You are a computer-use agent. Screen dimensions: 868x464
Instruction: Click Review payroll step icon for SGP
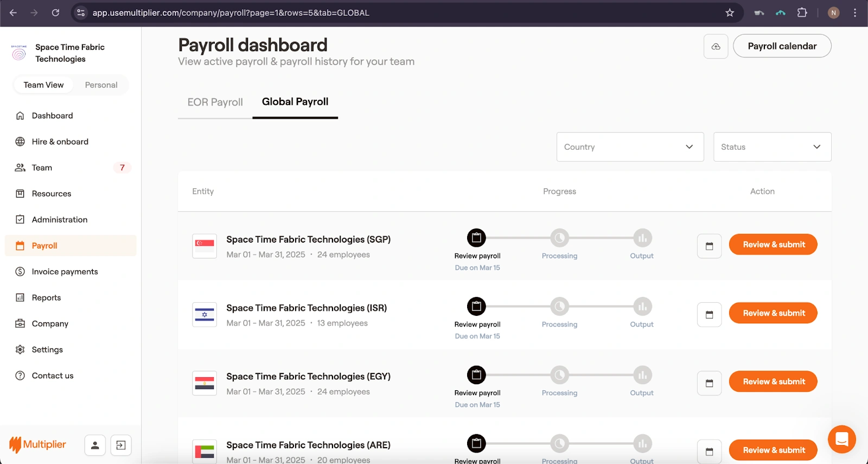tap(476, 238)
